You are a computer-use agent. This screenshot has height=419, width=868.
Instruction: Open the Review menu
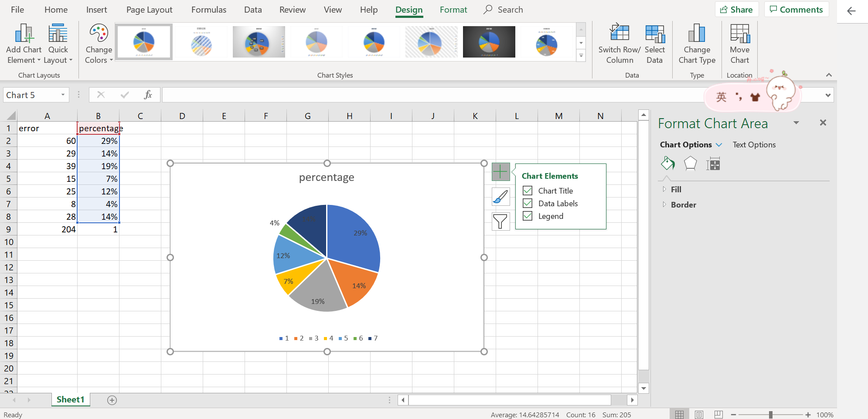pos(292,10)
